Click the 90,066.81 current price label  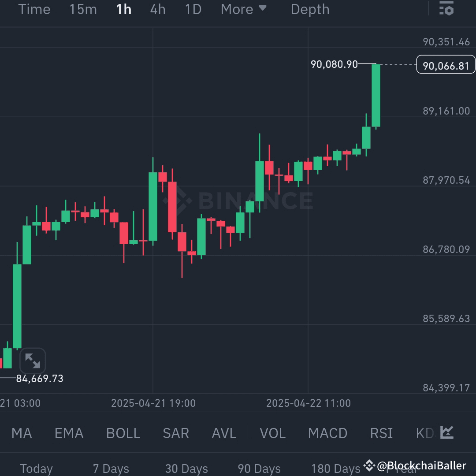coord(446,64)
